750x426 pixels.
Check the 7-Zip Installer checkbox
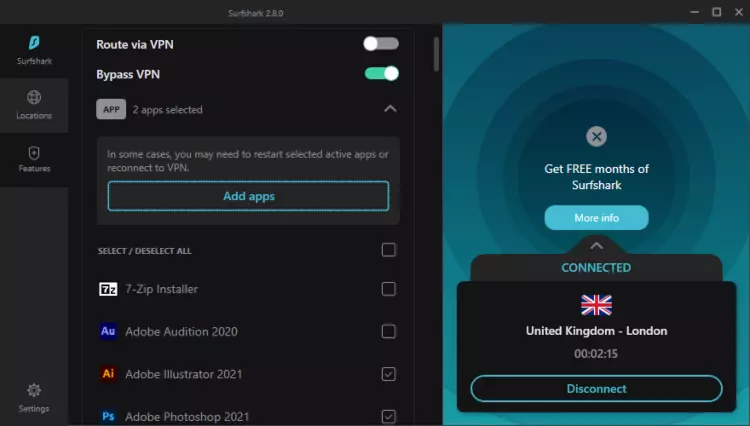(388, 289)
